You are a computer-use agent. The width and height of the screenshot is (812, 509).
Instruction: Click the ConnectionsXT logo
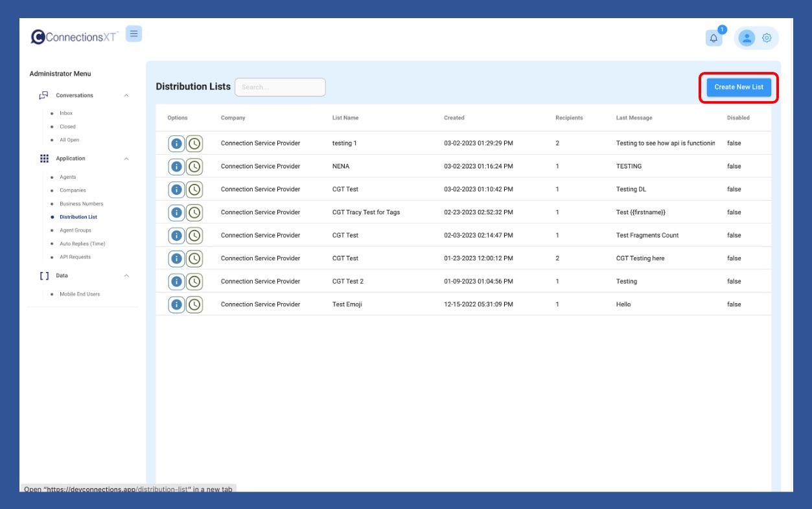tap(74, 37)
